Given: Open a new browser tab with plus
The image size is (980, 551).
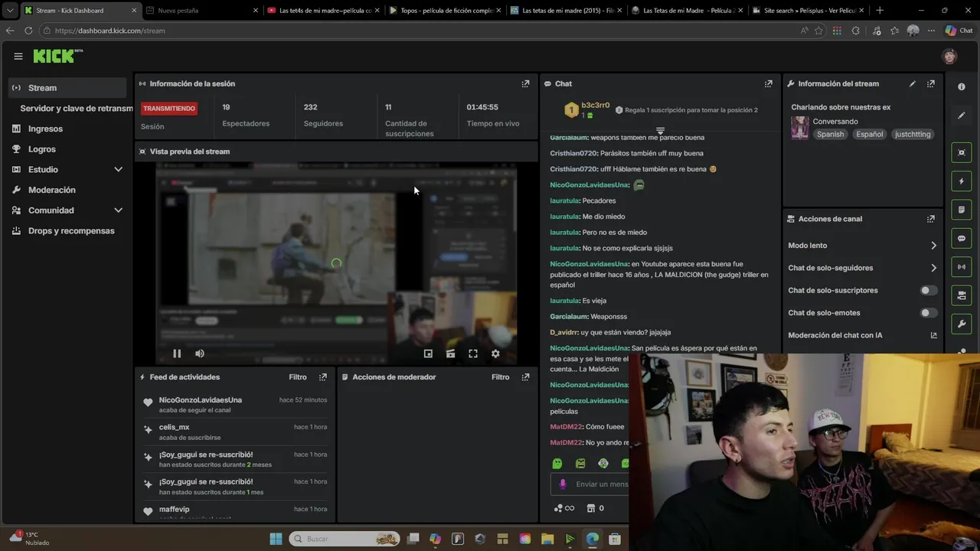Looking at the screenshot, I should pos(879,11).
